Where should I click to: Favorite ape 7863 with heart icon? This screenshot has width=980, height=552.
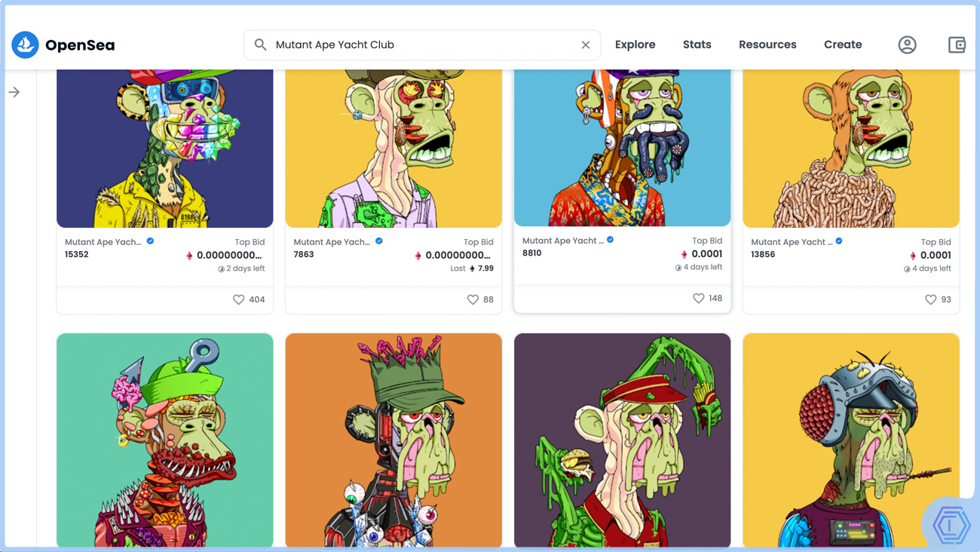coord(473,299)
